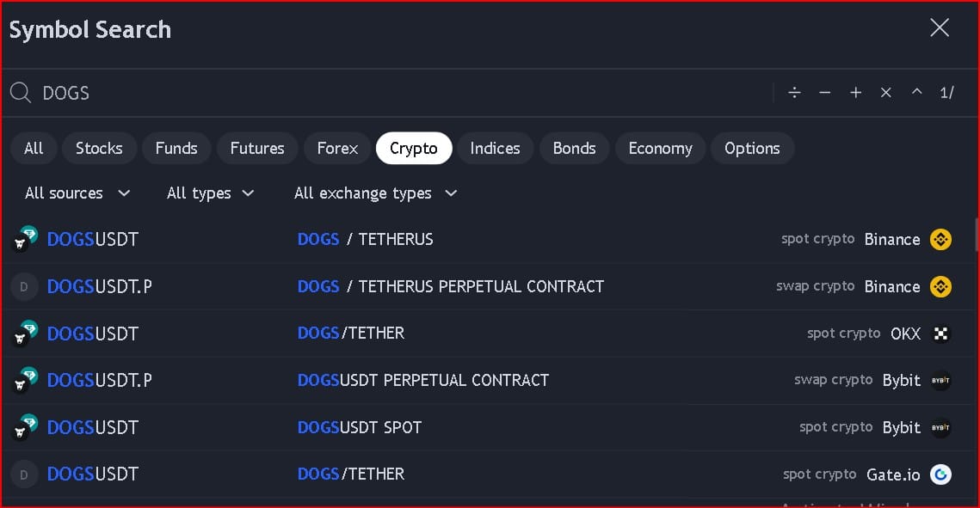
Task: Click the Gate.io exchange logo
Action: pos(940,474)
